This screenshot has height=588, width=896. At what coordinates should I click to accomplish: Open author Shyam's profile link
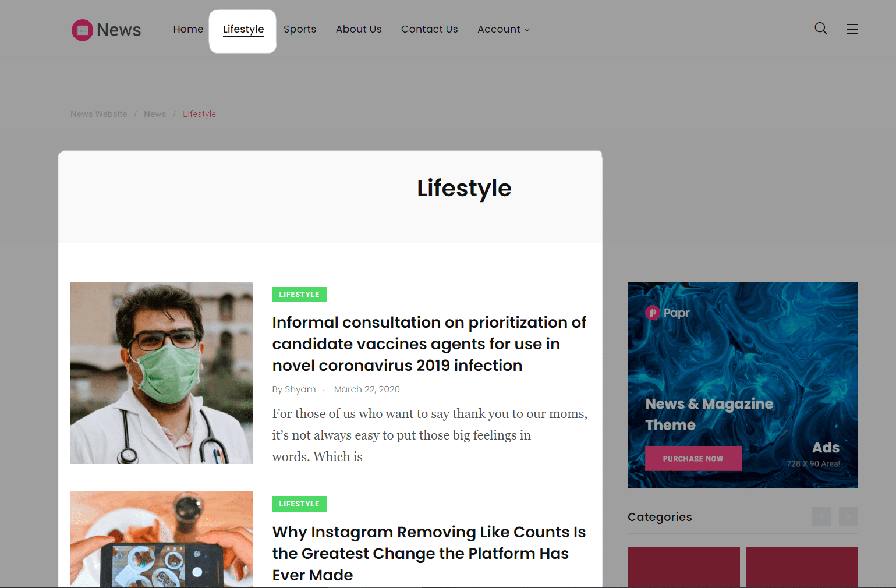coord(294,389)
